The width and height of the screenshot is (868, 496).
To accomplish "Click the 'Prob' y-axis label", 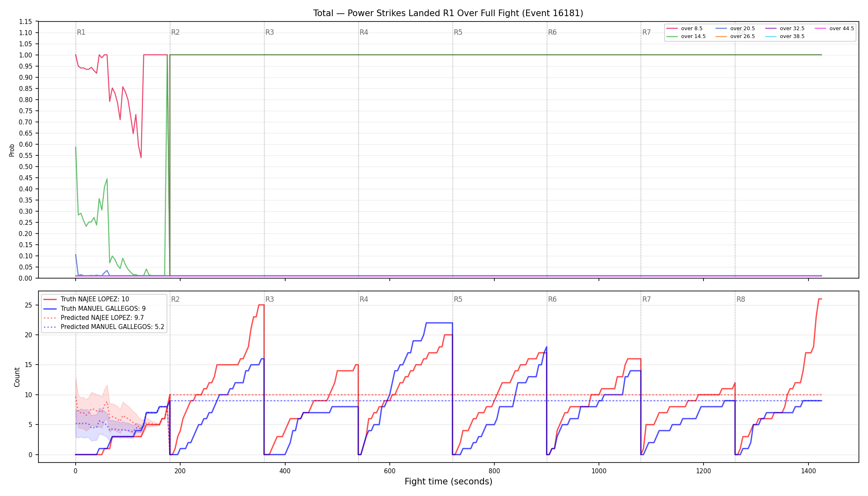I will point(12,150).
